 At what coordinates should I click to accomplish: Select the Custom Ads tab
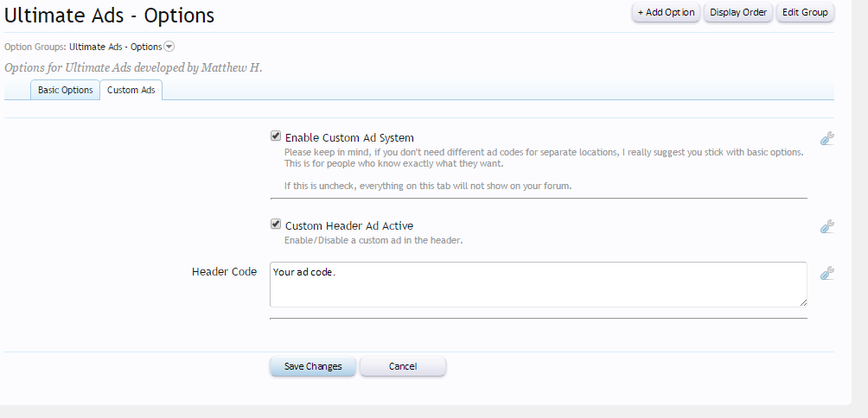131,90
